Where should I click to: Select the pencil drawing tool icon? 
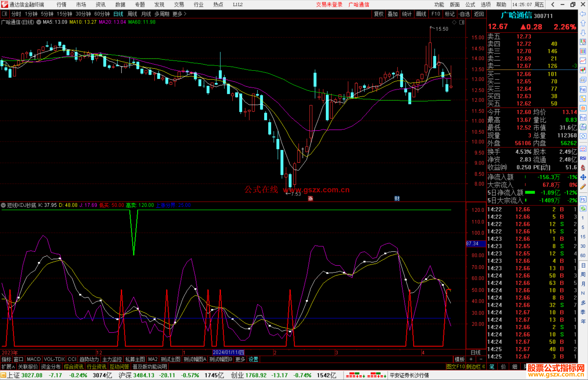583,187
